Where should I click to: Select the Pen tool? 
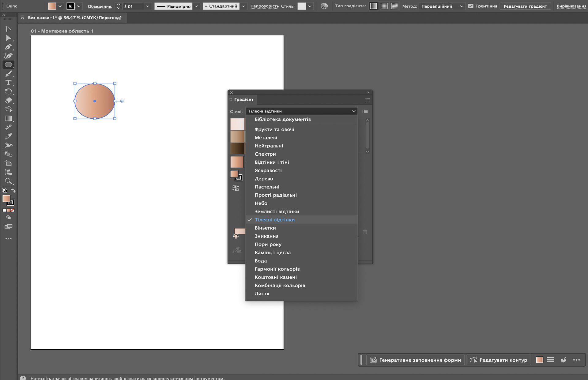(8, 47)
